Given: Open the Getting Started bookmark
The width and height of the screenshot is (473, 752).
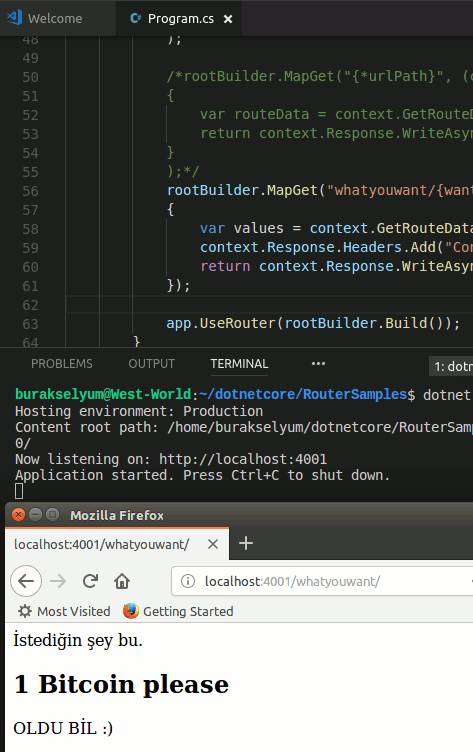Looking at the screenshot, I should click(178, 611).
